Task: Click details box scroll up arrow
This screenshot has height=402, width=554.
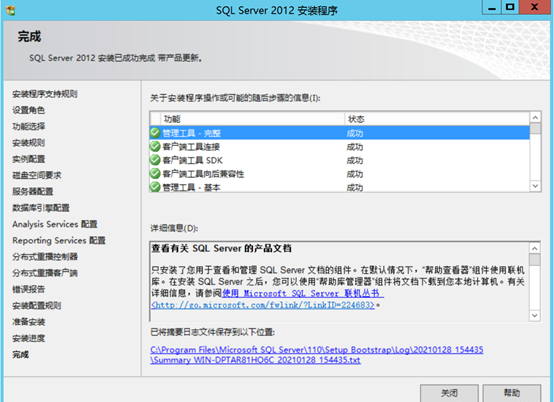Action: click(535, 248)
